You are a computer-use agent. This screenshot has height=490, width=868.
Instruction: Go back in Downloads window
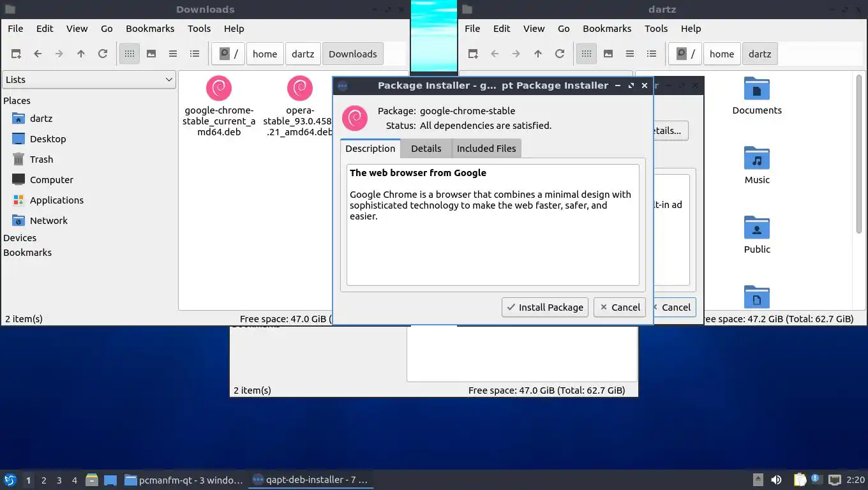38,54
